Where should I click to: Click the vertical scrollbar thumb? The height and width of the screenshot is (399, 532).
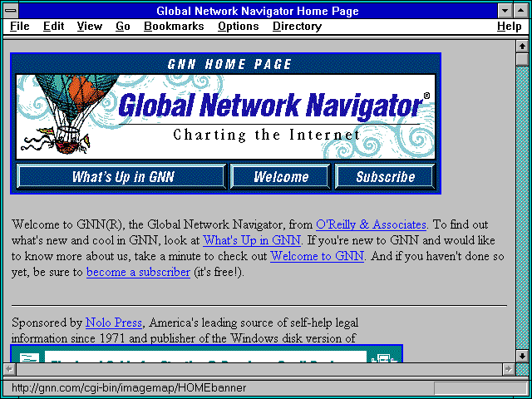coord(521,59)
